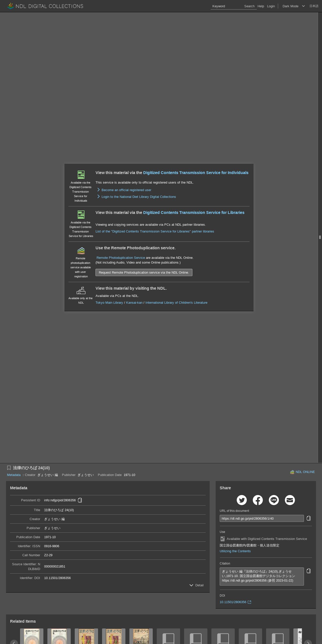Click the viewer side panel collapse handle

tap(320, 237)
